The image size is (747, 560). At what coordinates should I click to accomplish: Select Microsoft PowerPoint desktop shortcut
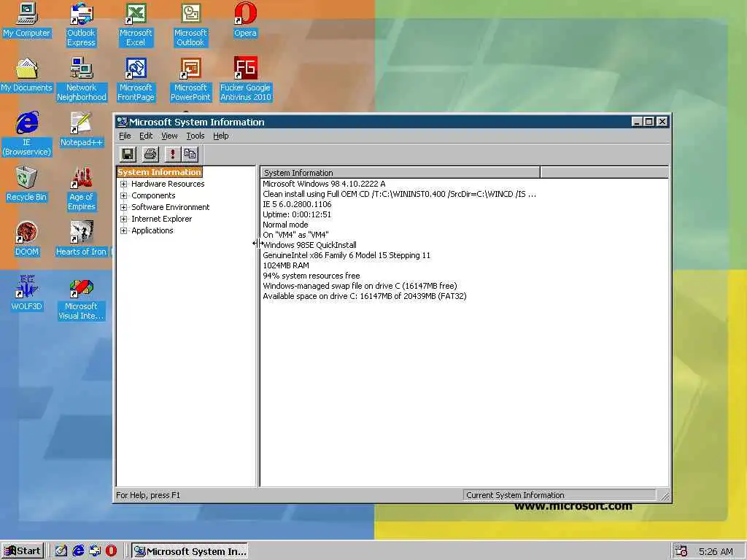[x=190, y=79]
